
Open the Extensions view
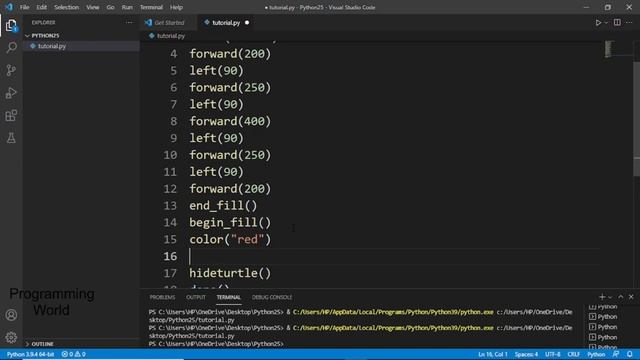click(x=11, y=116)
